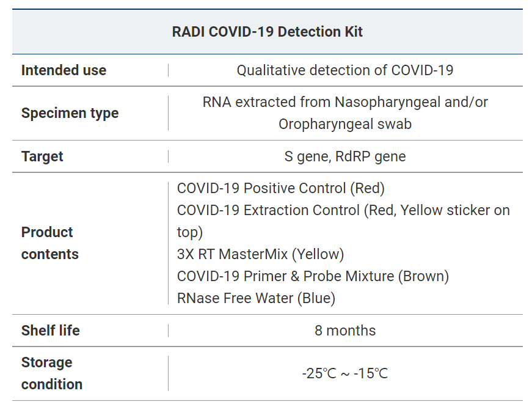This screenshot has height=407, width=532.
Task: Select the Intended use label
Action: tap(64, 70)
